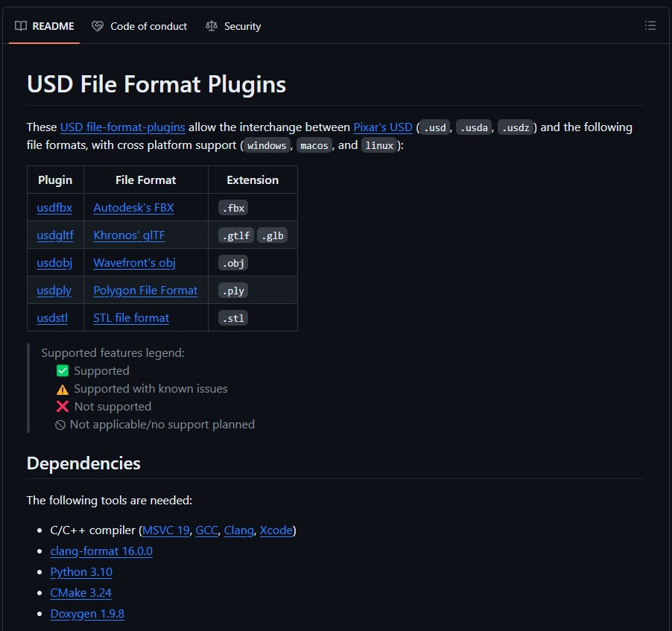Viewport: 672px width, 631px height.
Task: Click the linux platform code tag
Action: [x=379, y=145]
